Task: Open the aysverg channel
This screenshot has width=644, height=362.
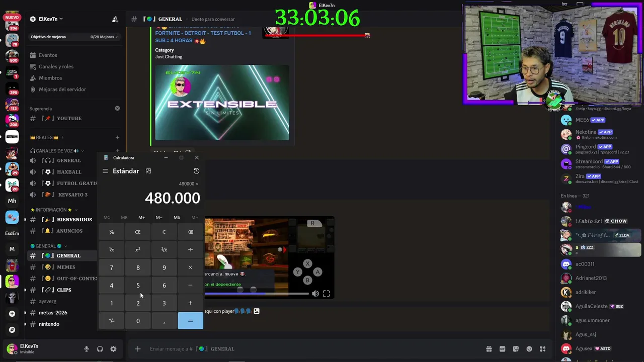Action: coord(47,301)
